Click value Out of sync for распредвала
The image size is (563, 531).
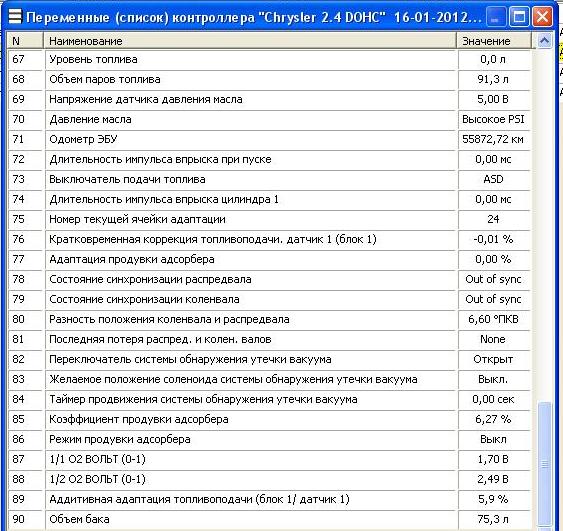493,279
